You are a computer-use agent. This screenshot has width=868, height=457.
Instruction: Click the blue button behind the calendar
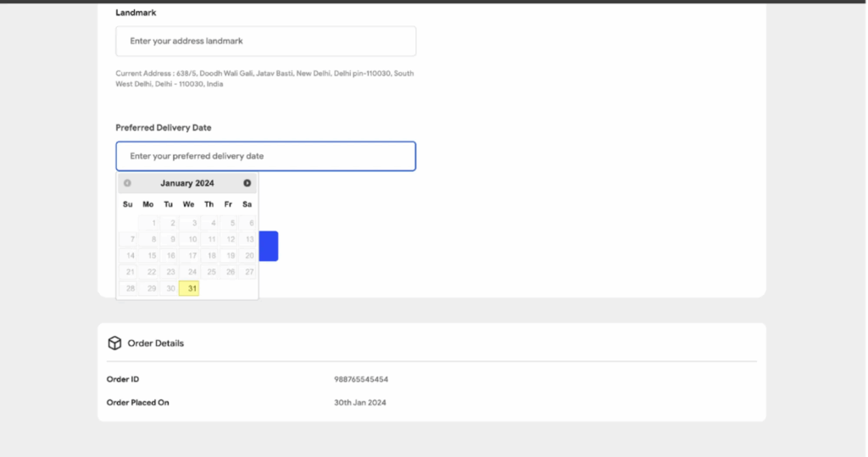(x=269, y=246)
